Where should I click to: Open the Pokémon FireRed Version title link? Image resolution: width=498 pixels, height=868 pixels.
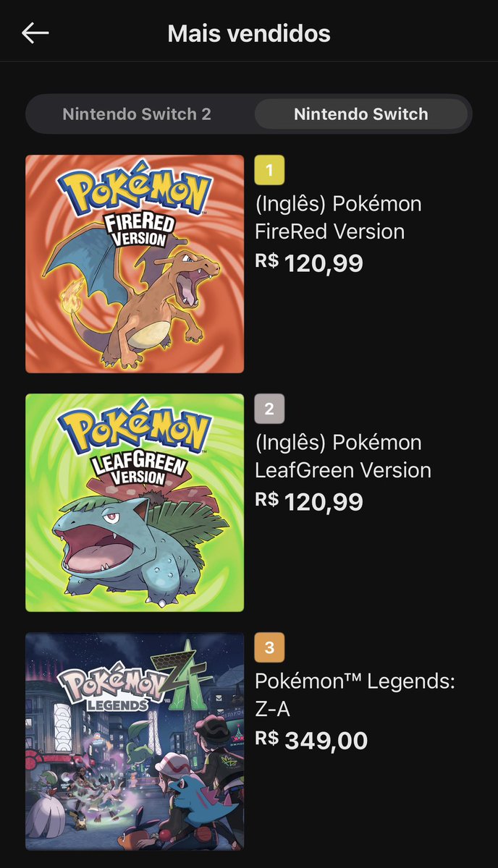click(x=338, y=218)
